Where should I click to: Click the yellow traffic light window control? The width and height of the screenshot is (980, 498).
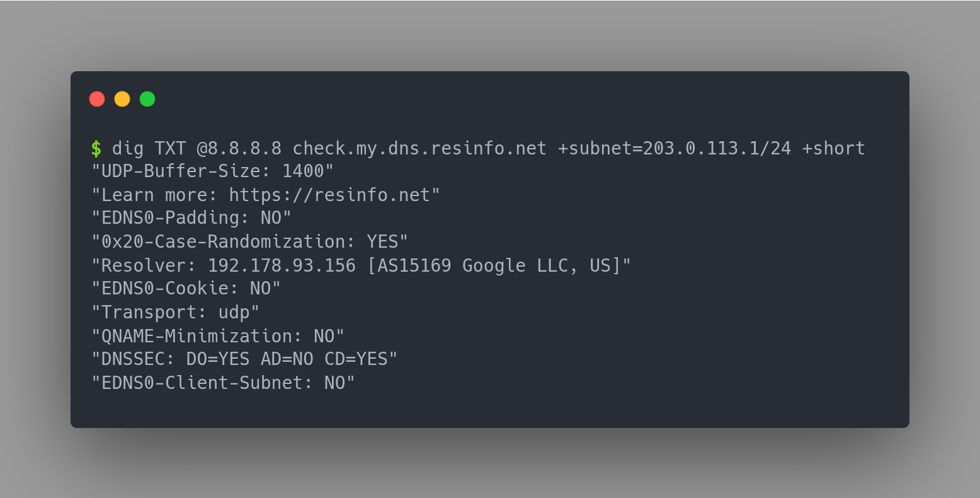click(122, 99)
